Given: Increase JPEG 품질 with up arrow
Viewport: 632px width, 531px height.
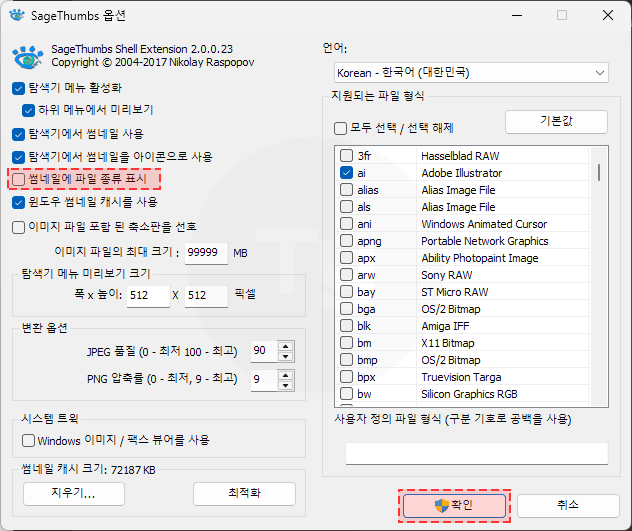Looking at the screenshot, I should tap(286, 346).
